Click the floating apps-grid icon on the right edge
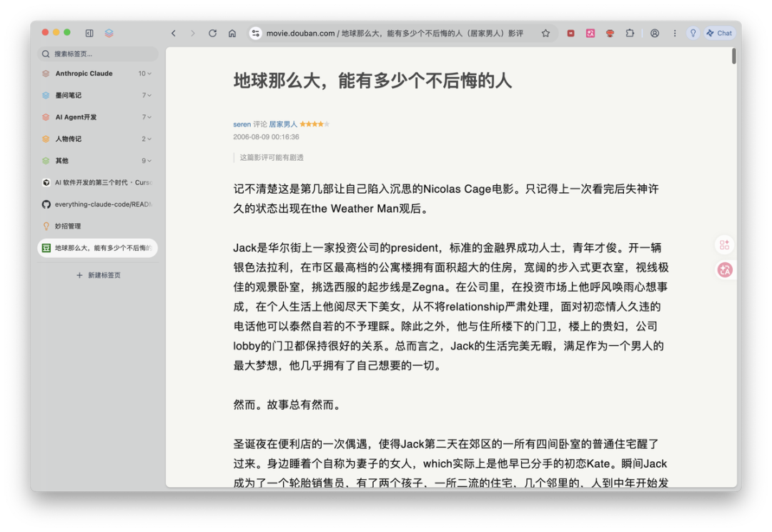This screenshot has height=532, width=772. pos(724,244)
